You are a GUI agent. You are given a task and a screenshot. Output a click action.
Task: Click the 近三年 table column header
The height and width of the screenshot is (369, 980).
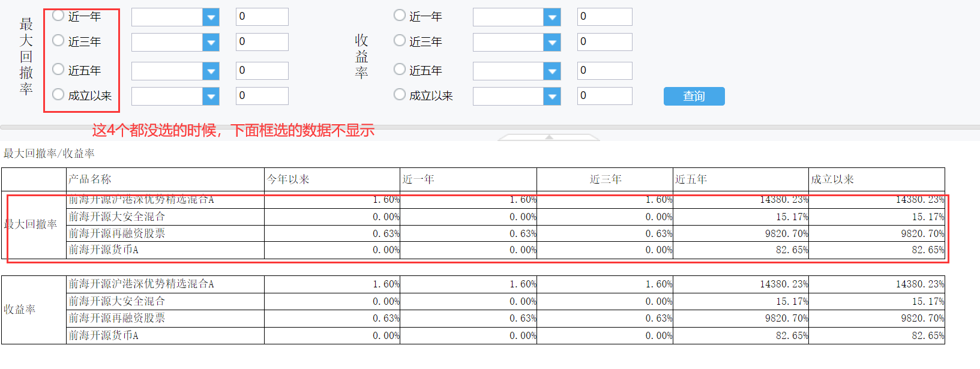point(606,179)
